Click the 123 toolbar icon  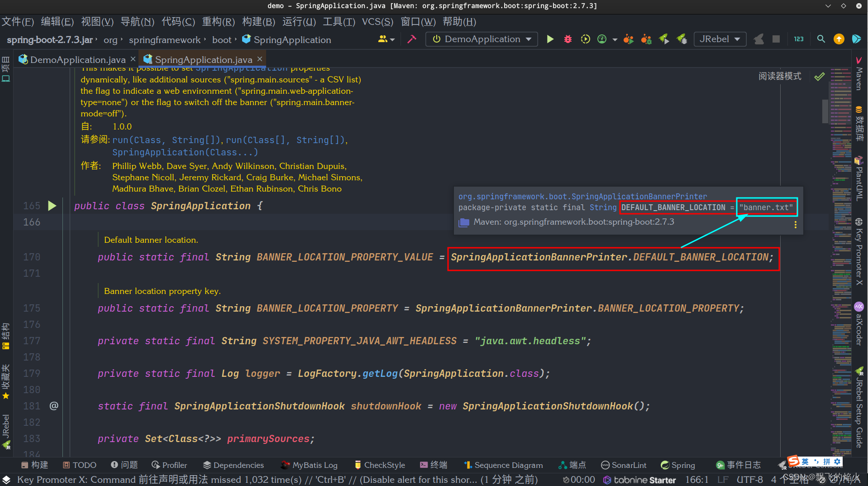(799, 39)
